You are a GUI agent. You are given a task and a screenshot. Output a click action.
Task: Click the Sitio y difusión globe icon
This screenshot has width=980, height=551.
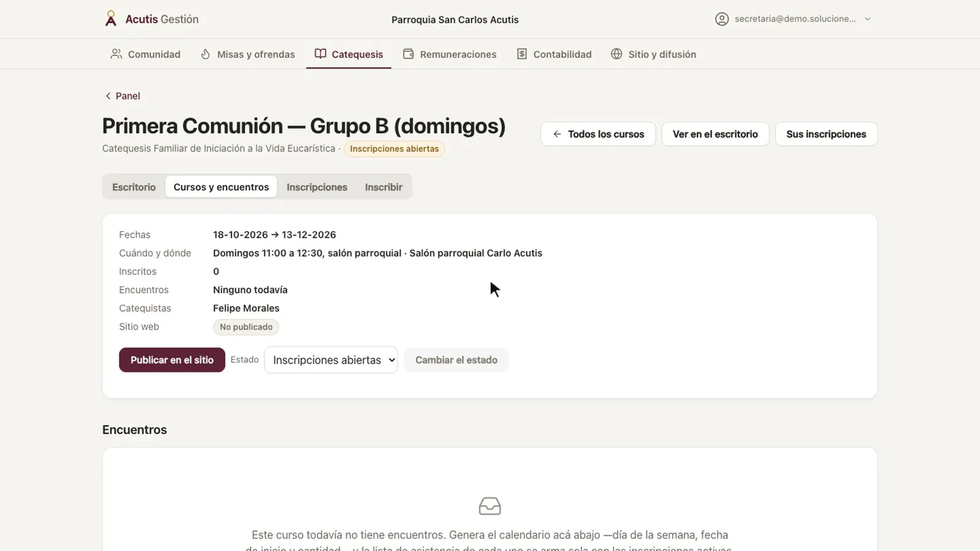617,54
